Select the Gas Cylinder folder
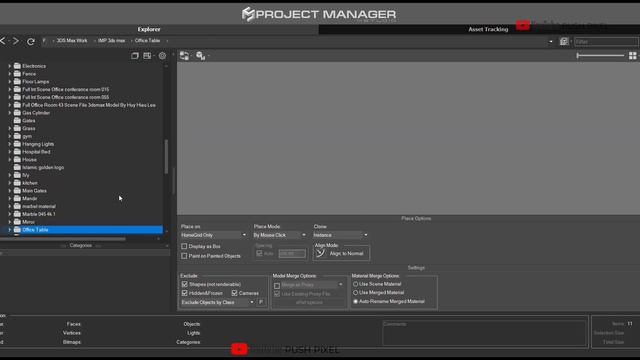Screen dimensions: 640x360 [36, 113]
